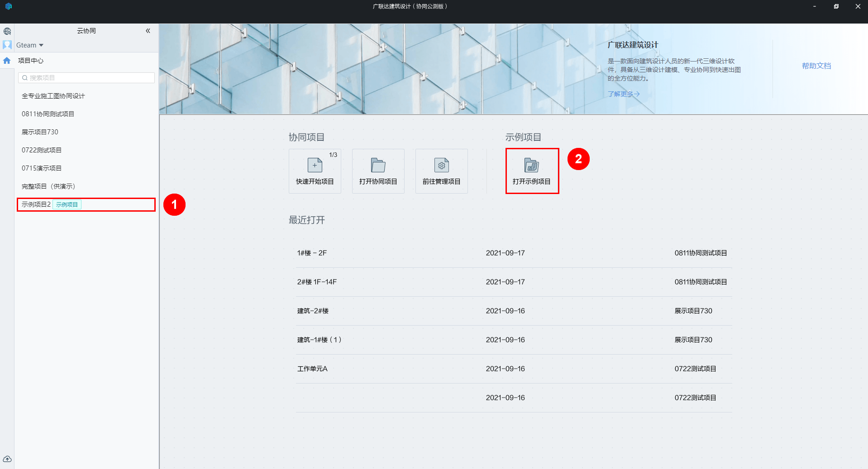Click date 2021-09-17 in 2#楼 1F-14F row
Image resolution: width=868 pixels, height=469 pixels.
(506, 282)
